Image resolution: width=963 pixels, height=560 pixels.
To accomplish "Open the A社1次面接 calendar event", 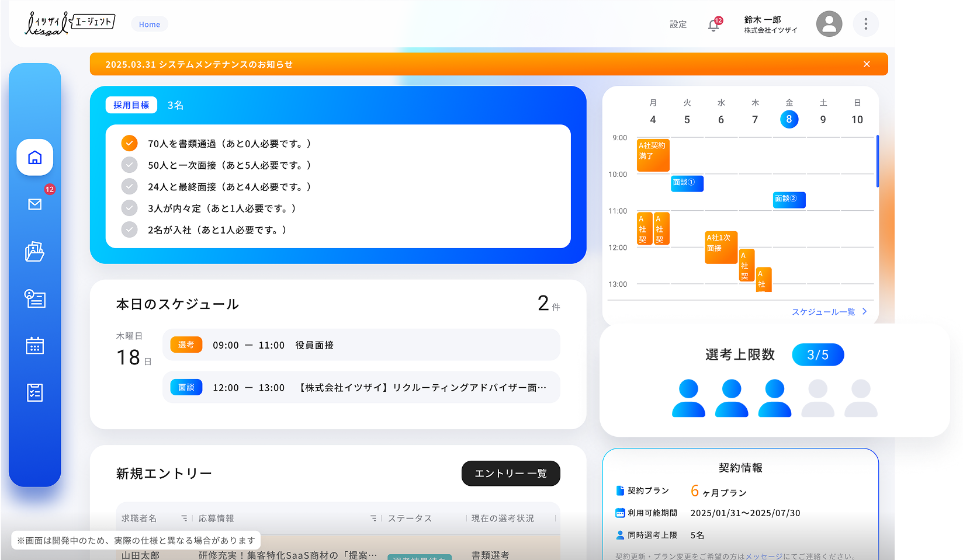I will (721, 248).
